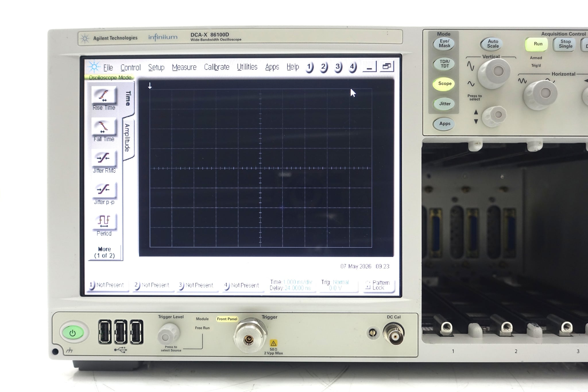Select the Scope mode button
The image size is (588, 392).
(444, 84)
